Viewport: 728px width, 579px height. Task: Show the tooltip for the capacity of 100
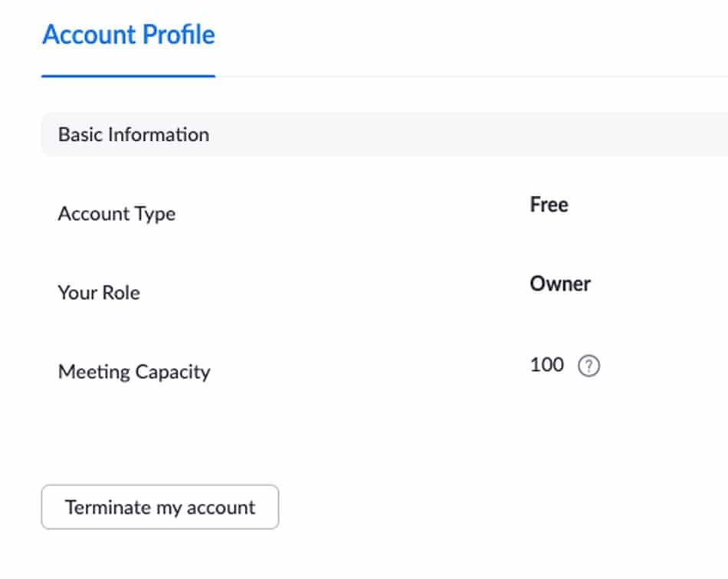tap(589, 367)
